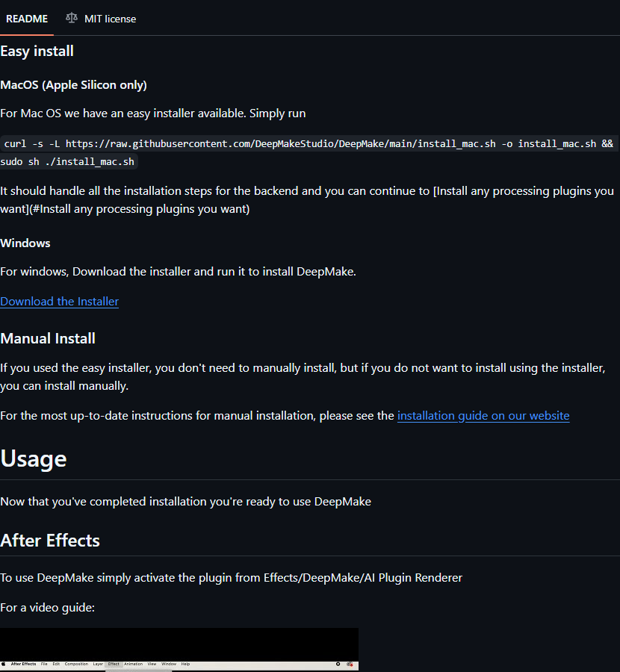Select the 'Manual Install' heading
Viewport: 620px width, 672px height.
point(48,338)
